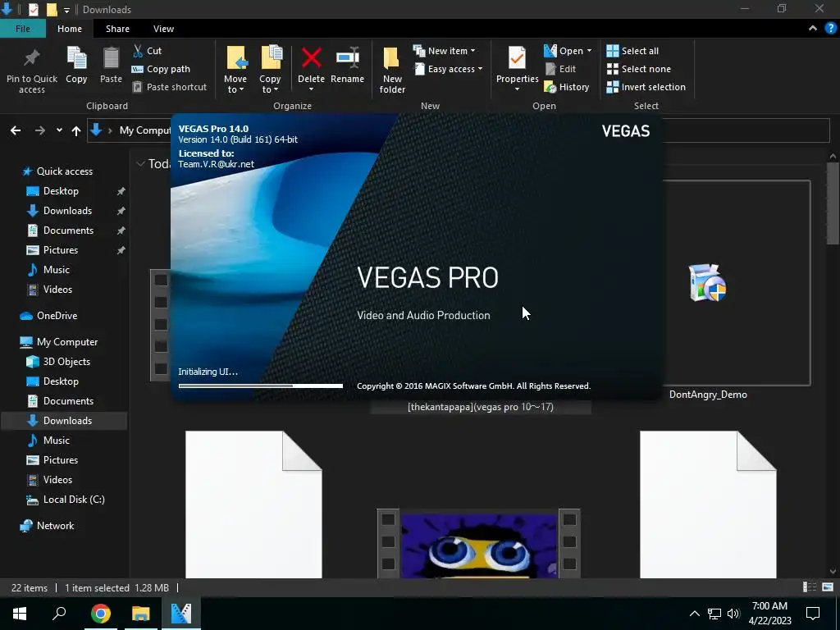Open Local Disk (C:) in navigation pane
Viewport: 840px width, 630px height.
[73, 500]
